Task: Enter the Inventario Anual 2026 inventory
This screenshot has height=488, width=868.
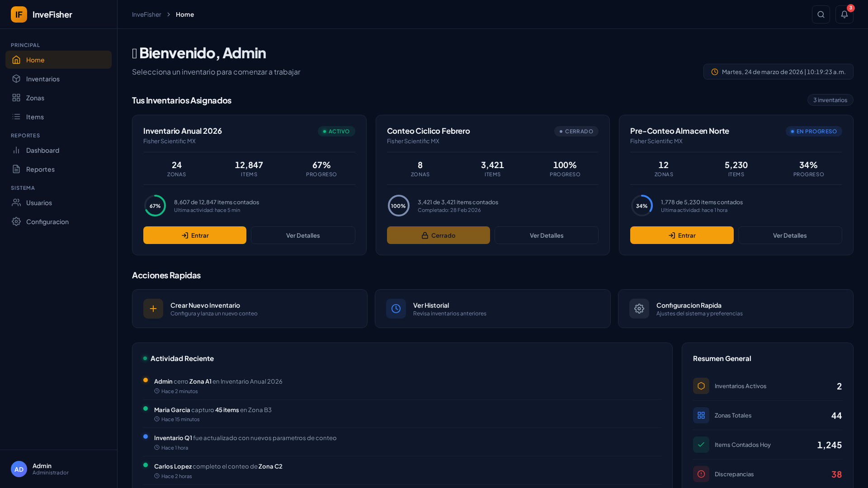Action: (x=195, y=235)
